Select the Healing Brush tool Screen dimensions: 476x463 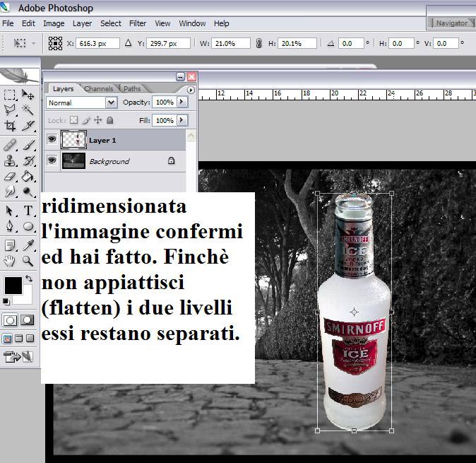tap(9, 145)
